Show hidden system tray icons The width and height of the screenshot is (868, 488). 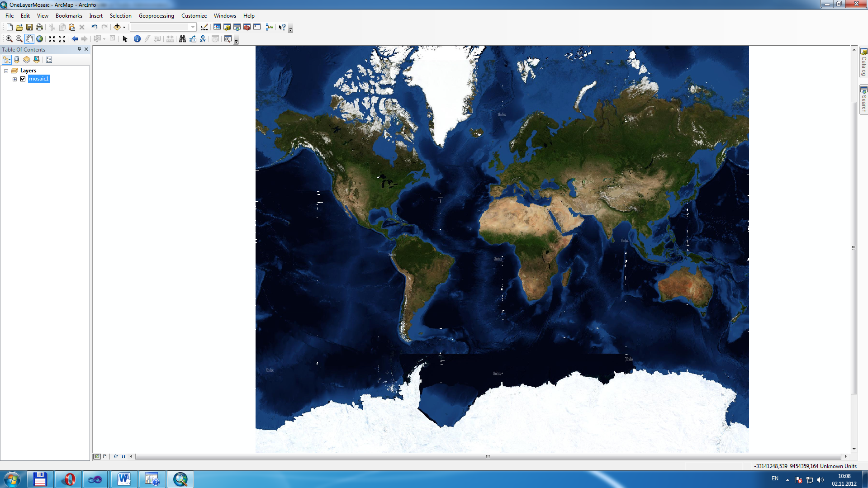(787, 480)
